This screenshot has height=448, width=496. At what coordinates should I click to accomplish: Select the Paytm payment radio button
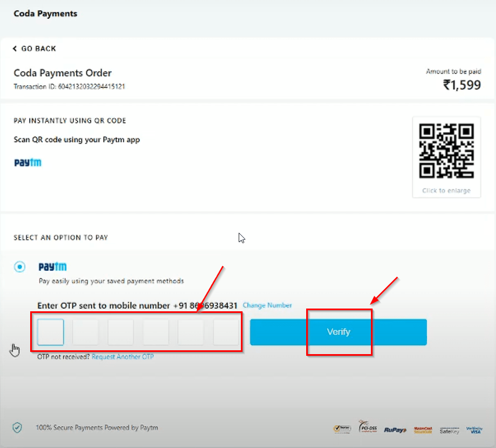click(20, 267)
